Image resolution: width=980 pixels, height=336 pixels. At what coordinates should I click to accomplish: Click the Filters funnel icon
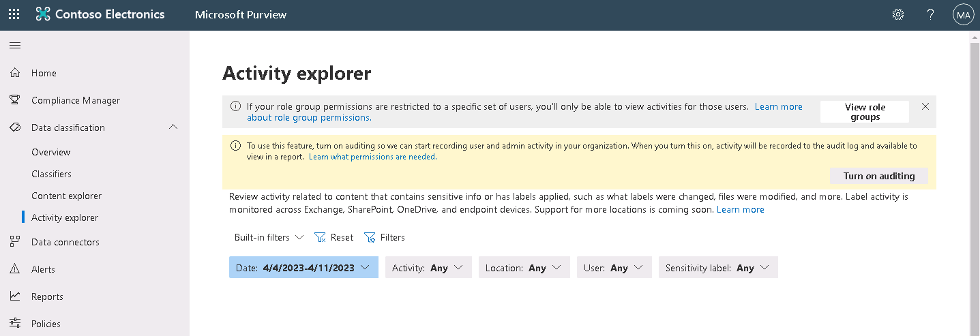point(370,237)
